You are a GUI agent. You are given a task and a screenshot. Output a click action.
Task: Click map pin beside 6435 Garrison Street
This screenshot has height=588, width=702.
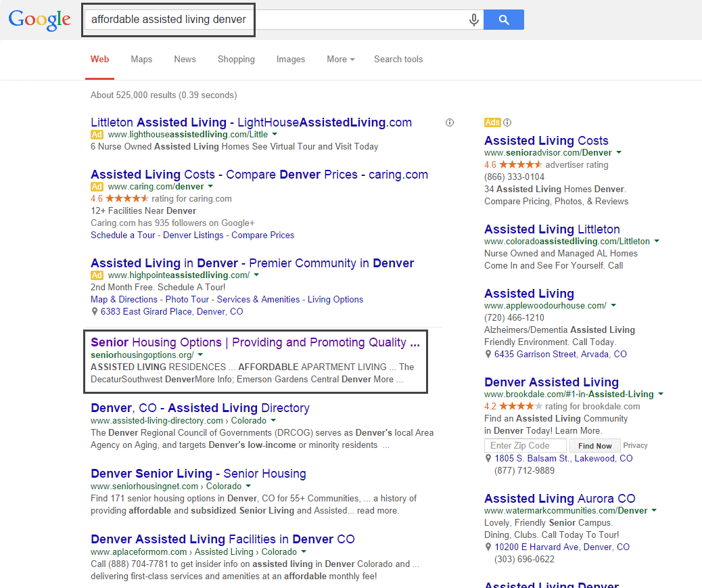point(488,355)
